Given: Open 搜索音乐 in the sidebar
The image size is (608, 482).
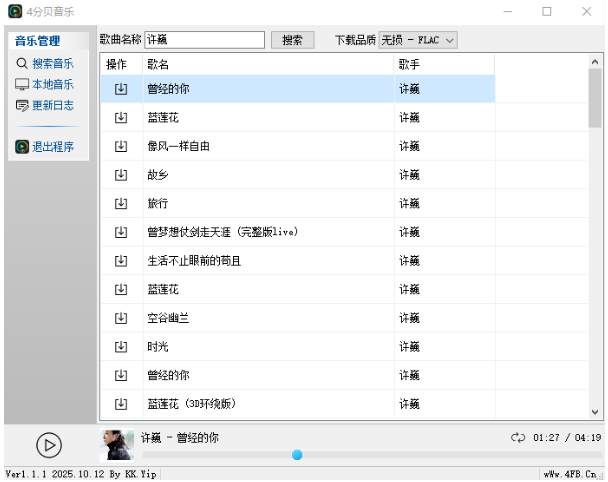Looking at the screenshot, I should 45,63.
